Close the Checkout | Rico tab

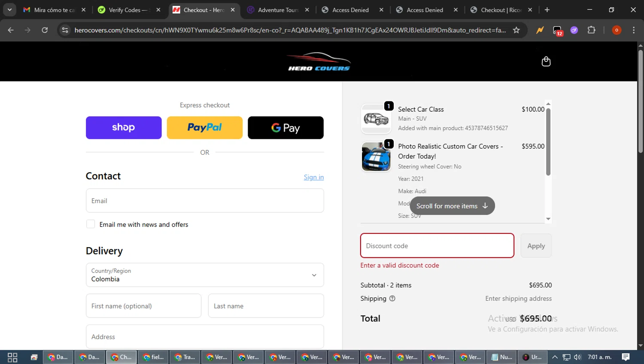(x=530, y=10)
